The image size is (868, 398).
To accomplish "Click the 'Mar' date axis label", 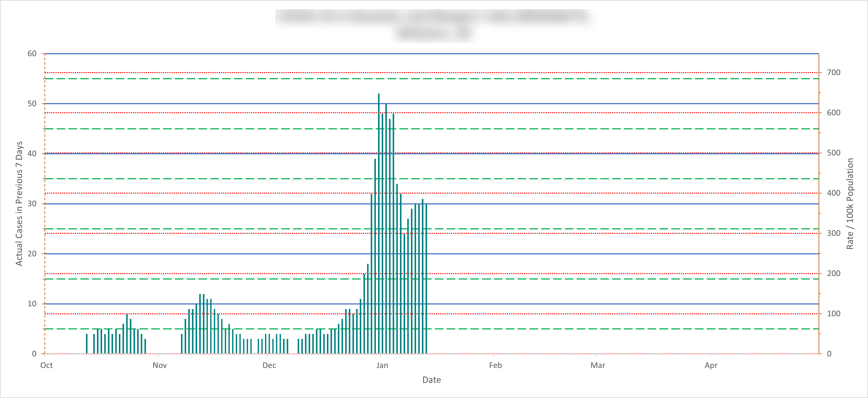I will pos(598,365).
